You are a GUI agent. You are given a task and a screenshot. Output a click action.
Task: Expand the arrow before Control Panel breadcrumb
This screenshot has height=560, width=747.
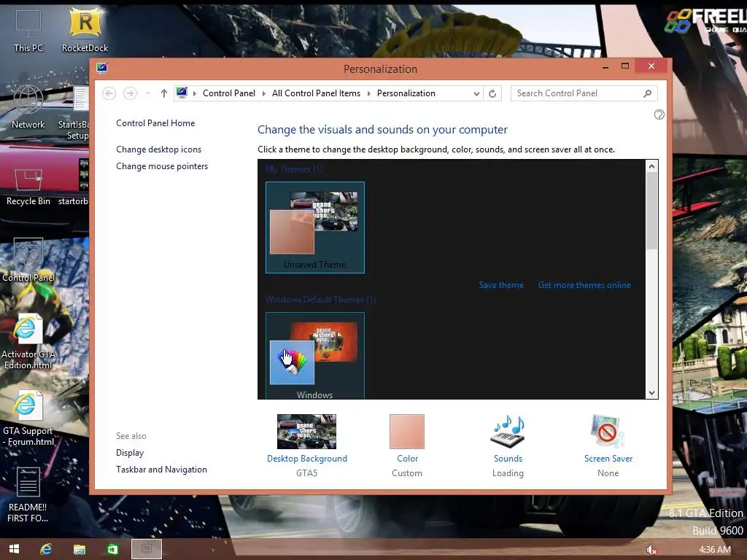[x=194, y=93]
